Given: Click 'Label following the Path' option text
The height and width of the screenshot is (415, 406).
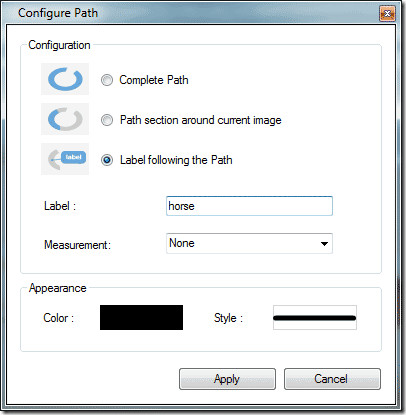Looking at the screenshot, I should pyautogui.click(x=176, y=160).
